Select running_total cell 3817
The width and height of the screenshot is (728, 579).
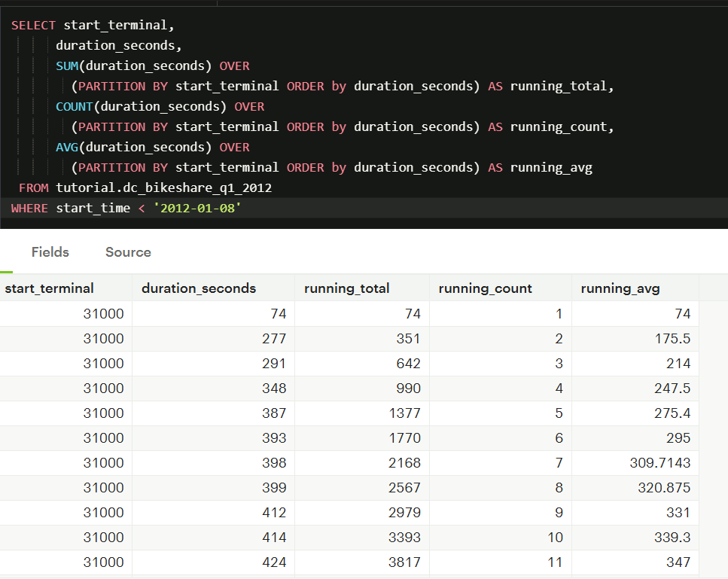click(x=362, y=562)
